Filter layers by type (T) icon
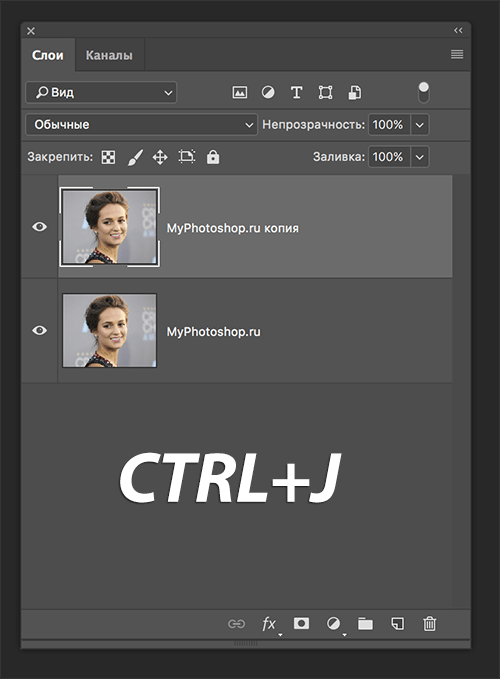This screenshot has width=500, height=679. coord(297,92)
